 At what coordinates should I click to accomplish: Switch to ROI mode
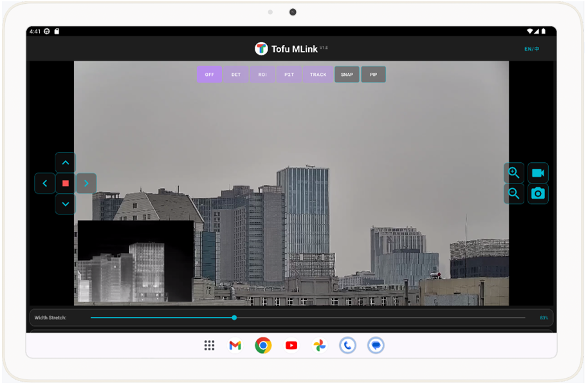262,75
